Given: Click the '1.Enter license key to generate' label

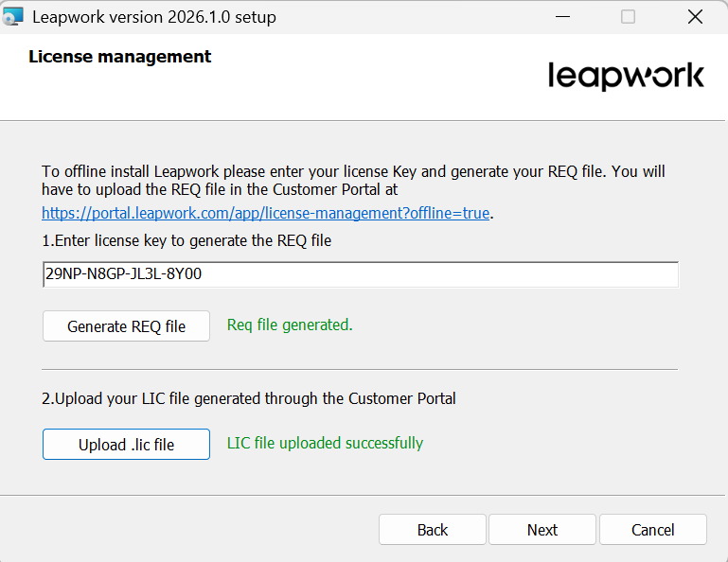Looking at the screenshot, I should [x=186, y=241].
